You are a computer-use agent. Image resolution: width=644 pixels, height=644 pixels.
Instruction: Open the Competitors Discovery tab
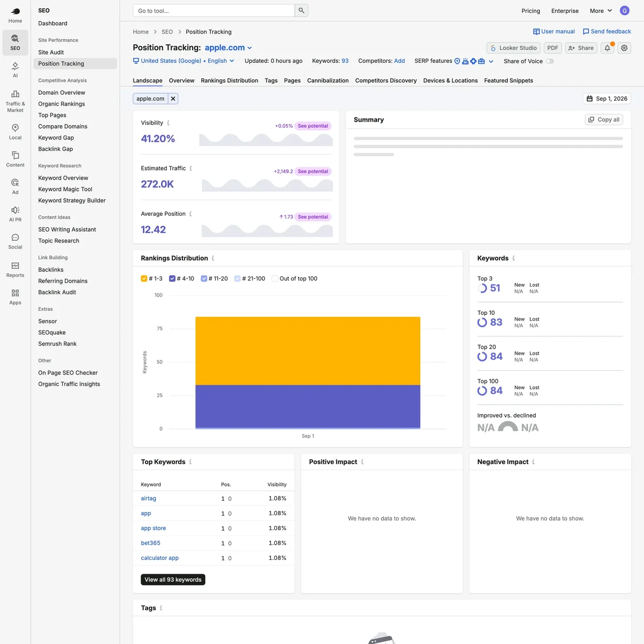click(386, 80)
